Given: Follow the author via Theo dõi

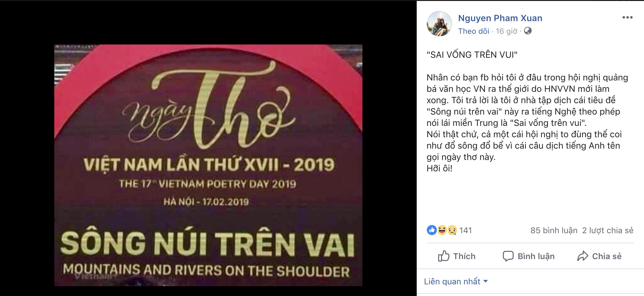Looking at the screenshot, I should point(474,31).
